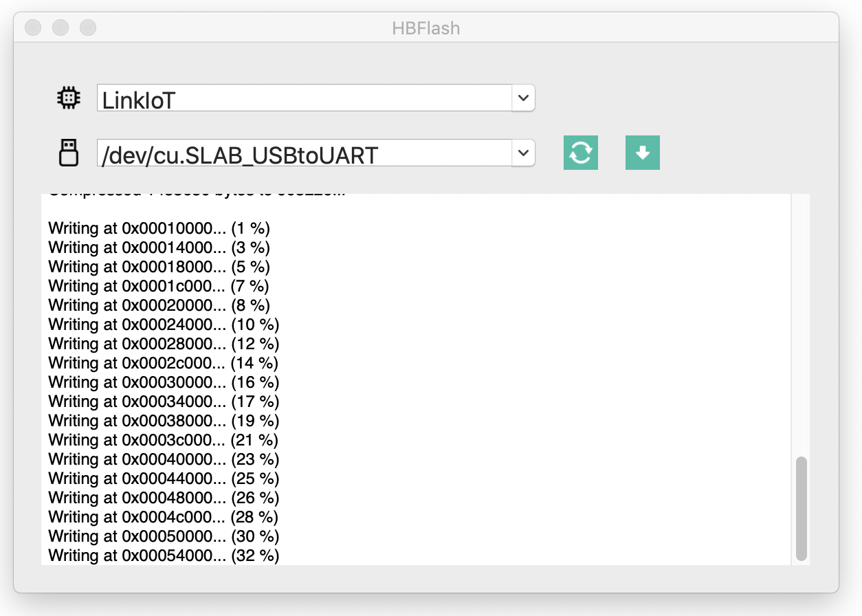The width and height of the screenshot is (862, 616).
Task: Click log line Writing at 0x0004c000 (28 %)
Action: click(164, 516)
